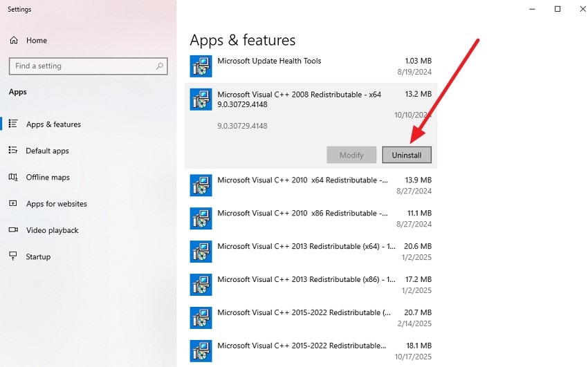Select Visual C++ 2010 x64 Redistributable
The width and height of the screenshot is (588, 367).
(x=311, y=185)
